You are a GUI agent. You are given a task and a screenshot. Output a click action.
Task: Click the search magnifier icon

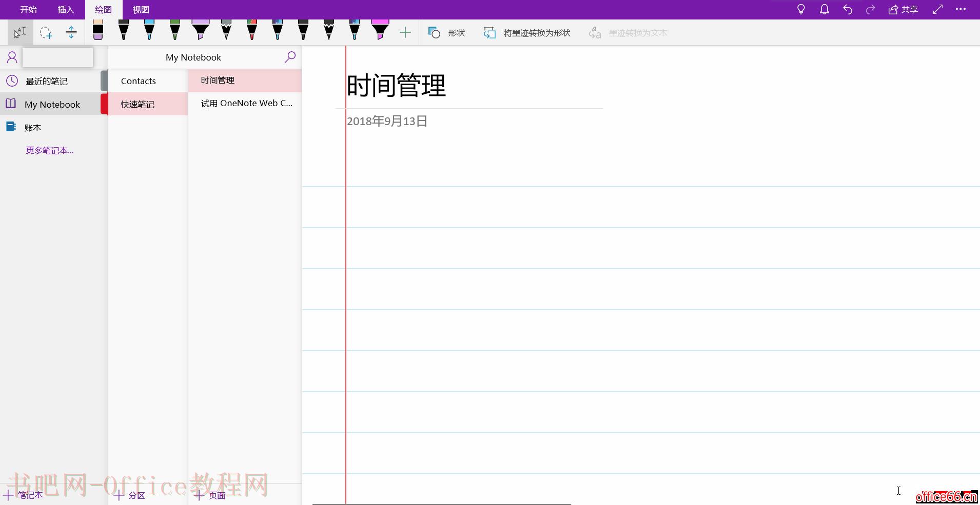click(290, 57)
